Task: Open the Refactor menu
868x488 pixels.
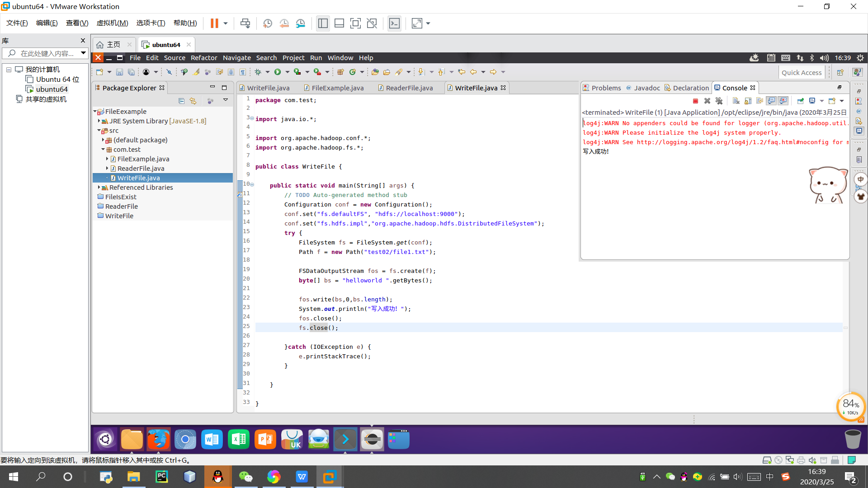Action: tap(203, 58)
